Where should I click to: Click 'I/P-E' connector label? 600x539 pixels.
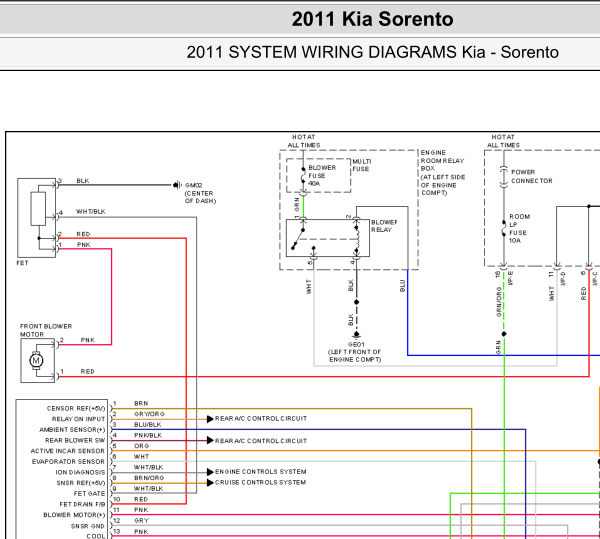[510, 278]
